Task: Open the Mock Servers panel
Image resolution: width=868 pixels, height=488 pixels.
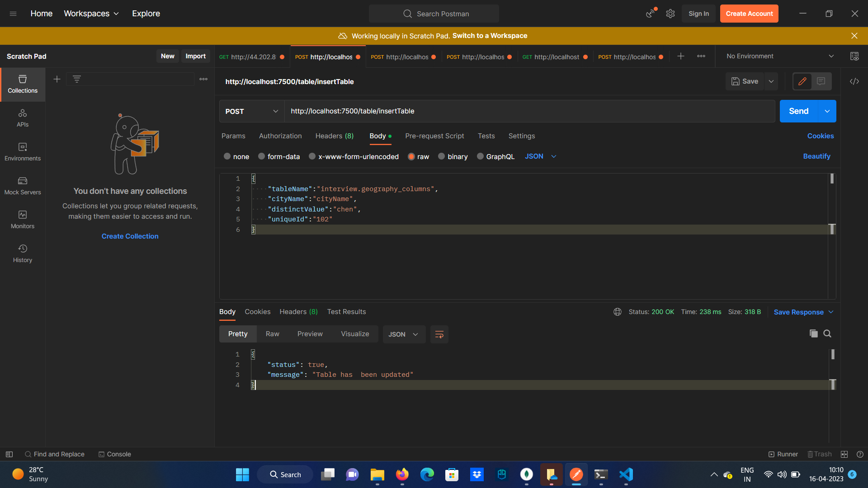Action: pos(22,185)
